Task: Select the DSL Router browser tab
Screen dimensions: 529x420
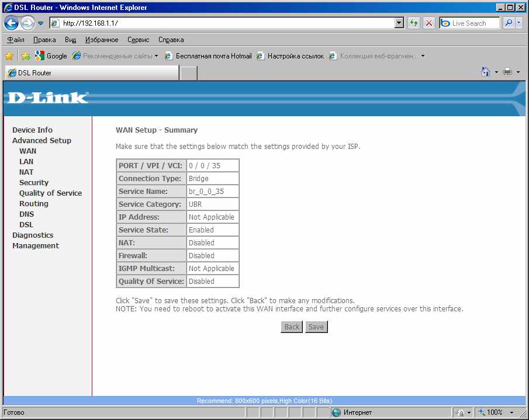Action: click(x=92, y=73)
